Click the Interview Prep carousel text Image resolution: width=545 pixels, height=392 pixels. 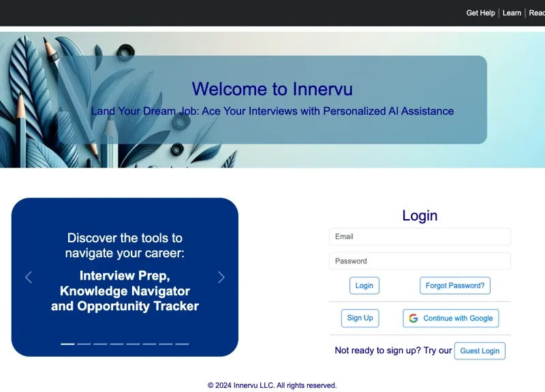124,276
